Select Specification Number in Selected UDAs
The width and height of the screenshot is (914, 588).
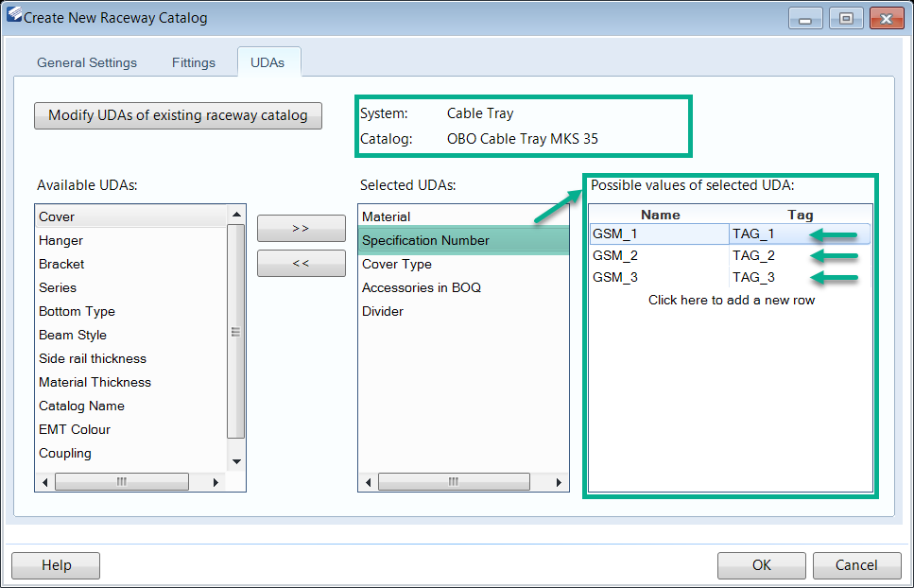coord(463,240)
